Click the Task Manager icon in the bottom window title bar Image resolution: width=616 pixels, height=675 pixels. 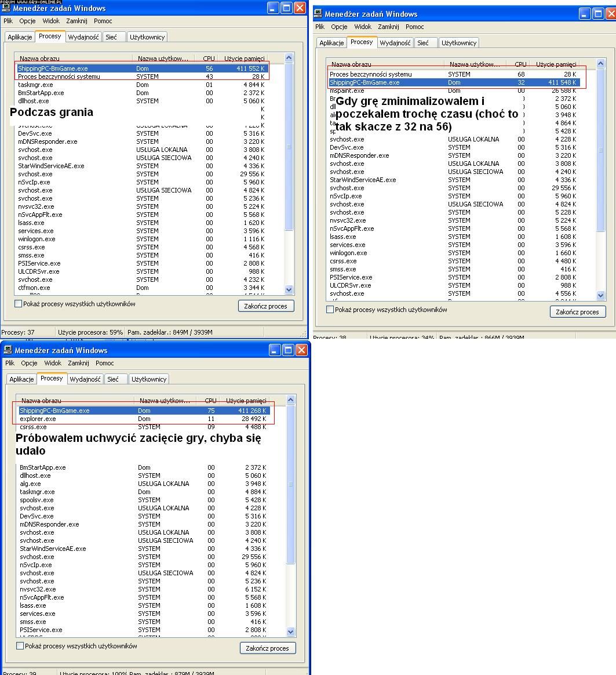[x=8, y=350]
